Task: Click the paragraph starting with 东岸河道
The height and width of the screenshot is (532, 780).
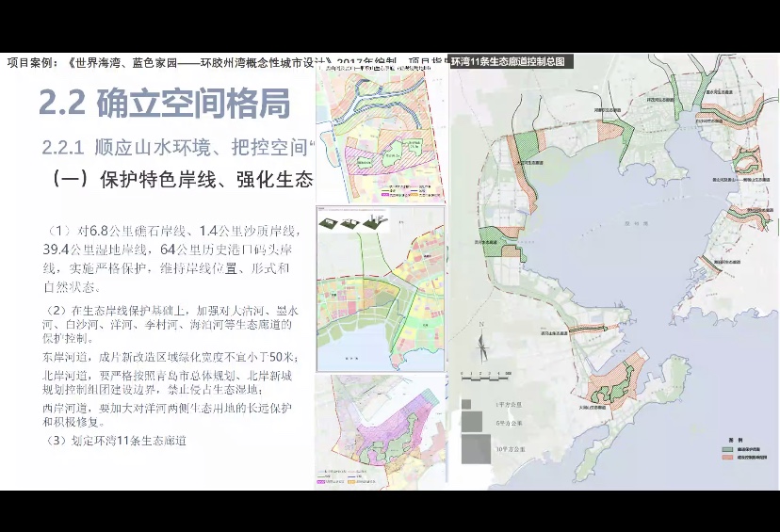Action: tap(170, 357)
